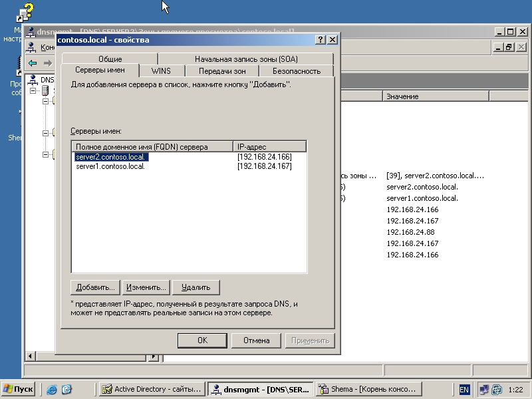Select the DNS root node icon

pyautogui.click(x=32, y=80)
